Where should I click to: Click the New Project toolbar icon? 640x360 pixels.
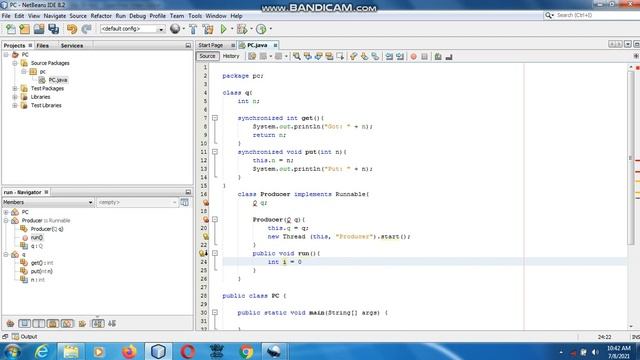pyautogui.click(x=25, y=29)
